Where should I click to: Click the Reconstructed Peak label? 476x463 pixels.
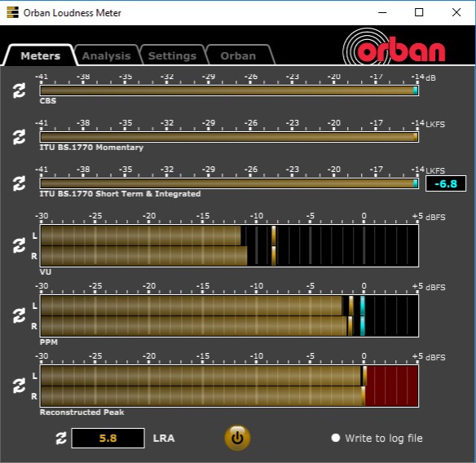click(x=82, y=412)
